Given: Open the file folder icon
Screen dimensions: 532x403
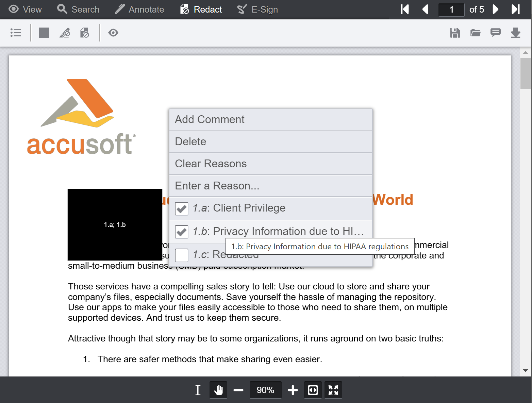Looking at the screenshot, I should [x=475, y=33].
